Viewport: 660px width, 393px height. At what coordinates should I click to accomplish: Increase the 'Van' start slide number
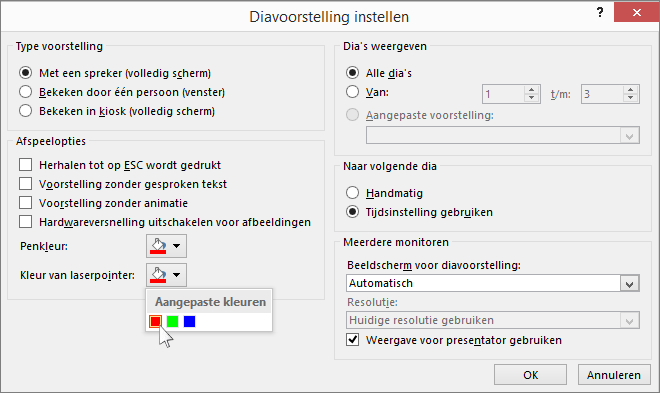532,90
